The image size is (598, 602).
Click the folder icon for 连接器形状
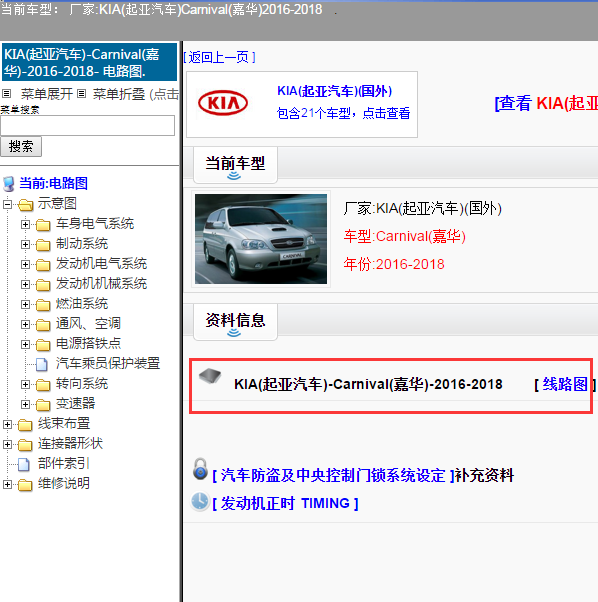(x=25, y=445)
